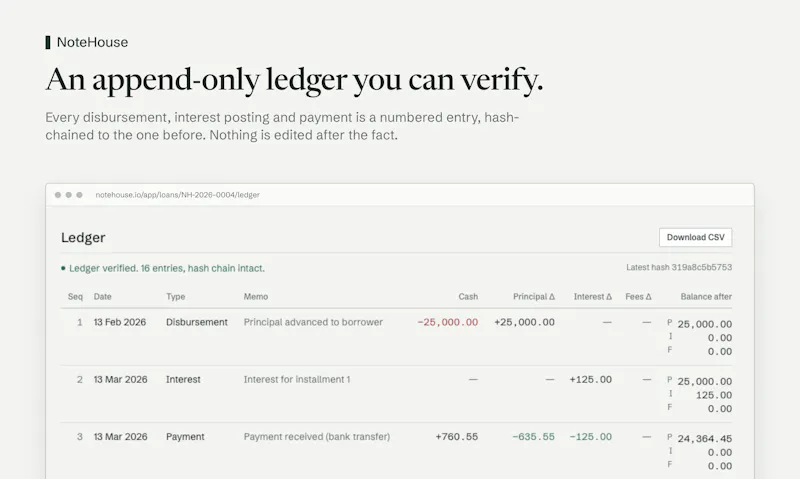The width and height of the screenshot is (800, 479).
Task: Click the Fees Δ column header
Action: pyautogui.click(x=638, y=296)
